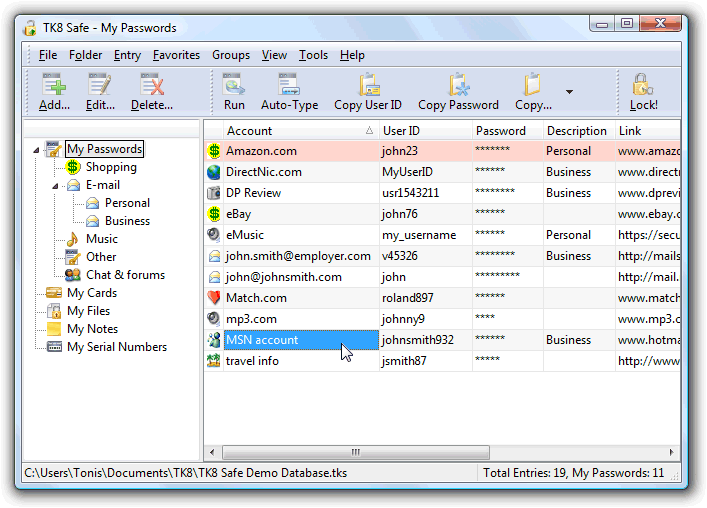Click the Add entry toolbar icon

coord(54,84)
